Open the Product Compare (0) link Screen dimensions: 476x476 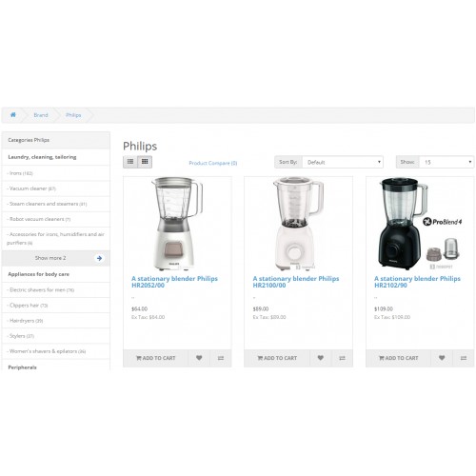(x=213, y=163)
